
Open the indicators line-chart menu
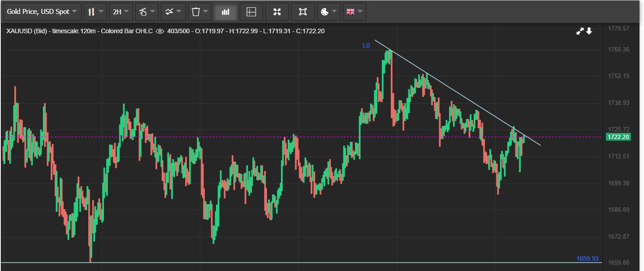coord(173,12)
